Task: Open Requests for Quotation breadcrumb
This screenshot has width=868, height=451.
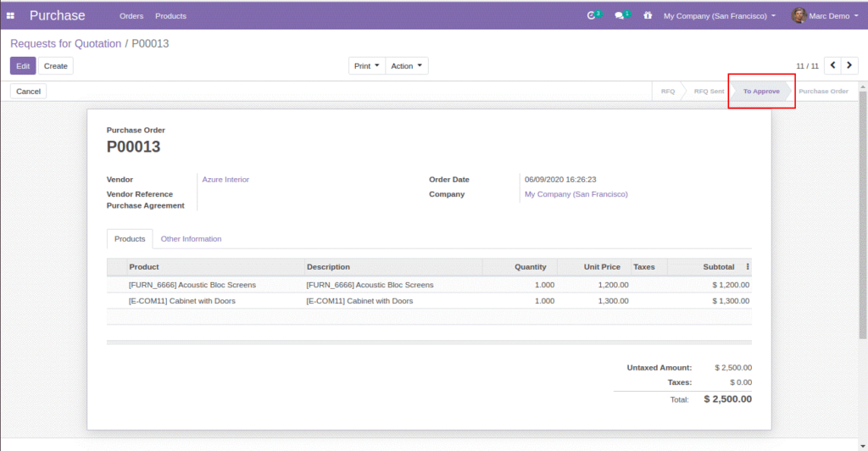Action: (x=65, y=44)
